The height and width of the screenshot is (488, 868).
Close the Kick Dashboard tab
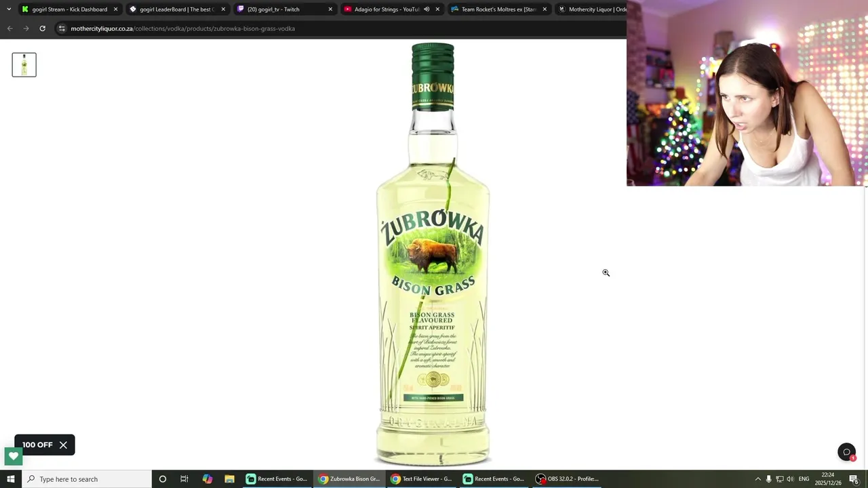pyautogui.click(x=115, y=9)
